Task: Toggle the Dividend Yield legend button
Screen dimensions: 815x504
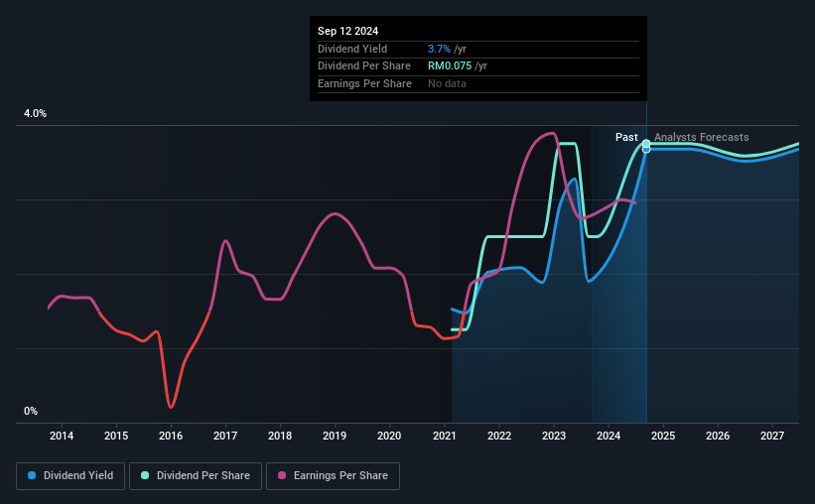Action: click(70, 476)
